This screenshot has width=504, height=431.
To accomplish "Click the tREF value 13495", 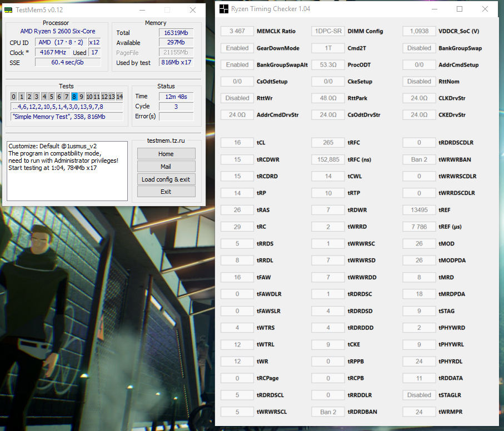I will click(419, 210).
